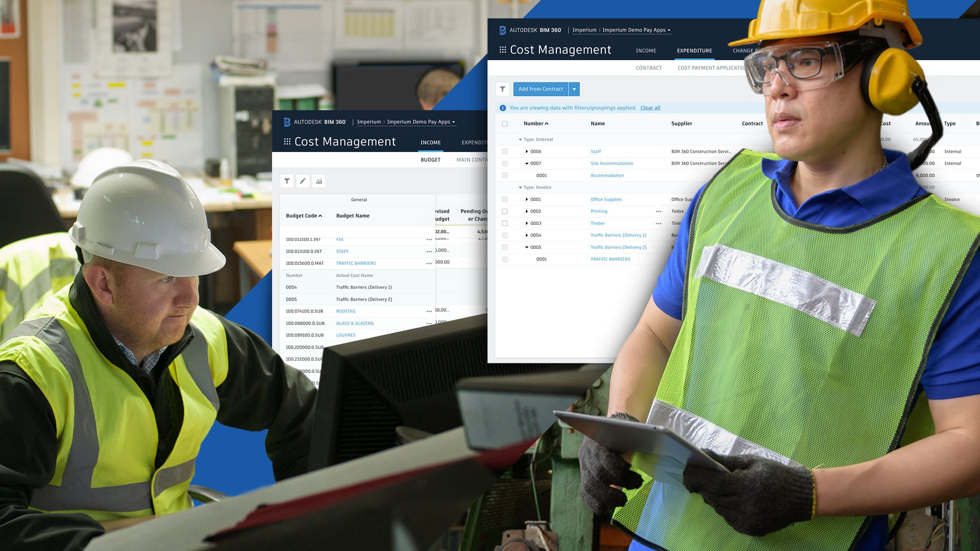The height and width of the screenshot is (551, 980).
Task: Open the module switcher grid in Expenditure window
Action: [503, 50]
